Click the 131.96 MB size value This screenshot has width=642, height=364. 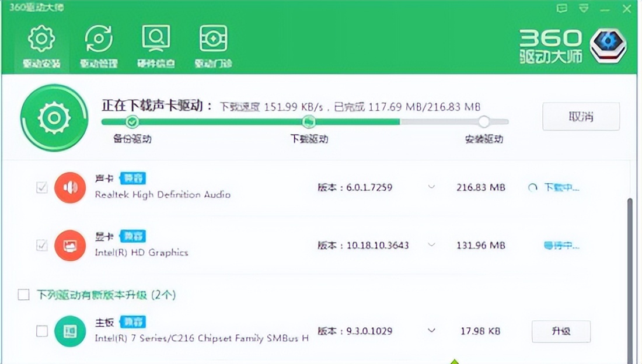click(481, 245)
